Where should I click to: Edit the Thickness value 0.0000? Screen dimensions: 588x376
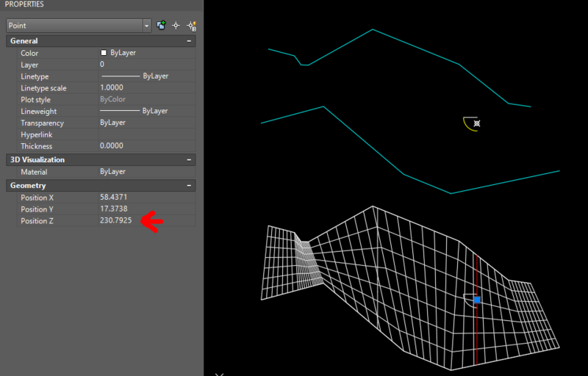point(146,146)
